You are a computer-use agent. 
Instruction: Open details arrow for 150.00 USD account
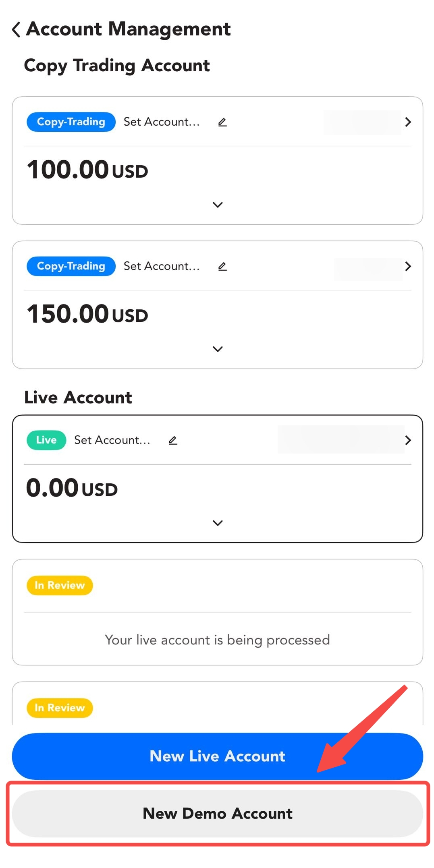pyautogui.click(x=408, y=266)
